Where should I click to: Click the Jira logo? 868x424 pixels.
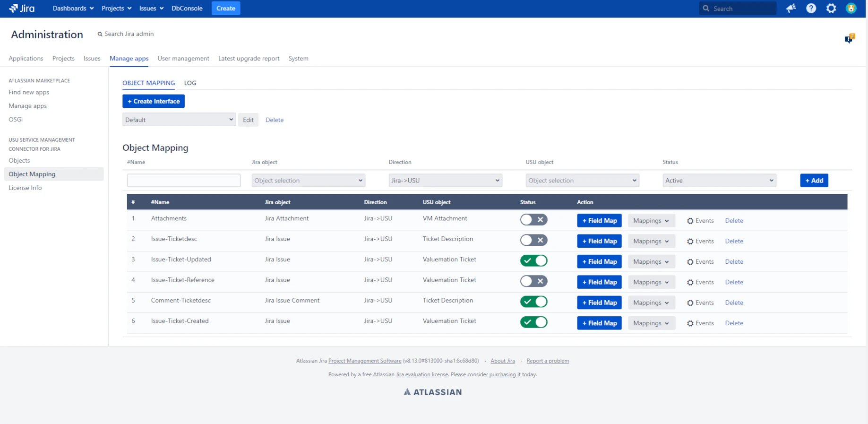(x=22, y=8)
